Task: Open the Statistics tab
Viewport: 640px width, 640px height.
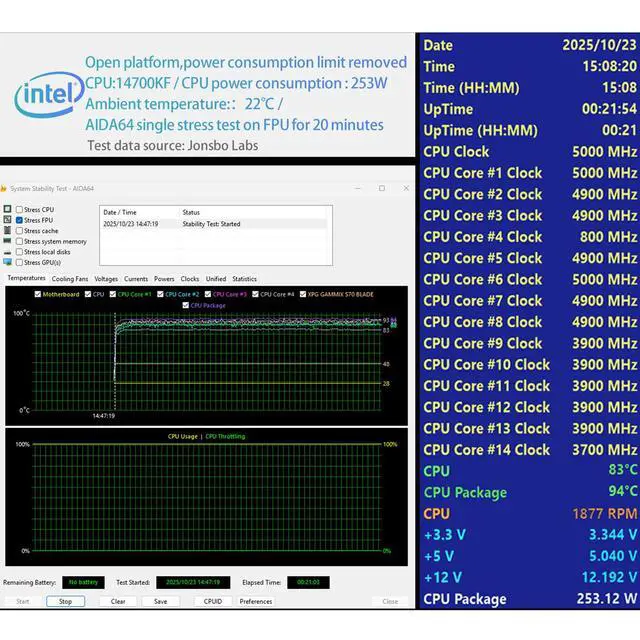Action: (244, 279)
